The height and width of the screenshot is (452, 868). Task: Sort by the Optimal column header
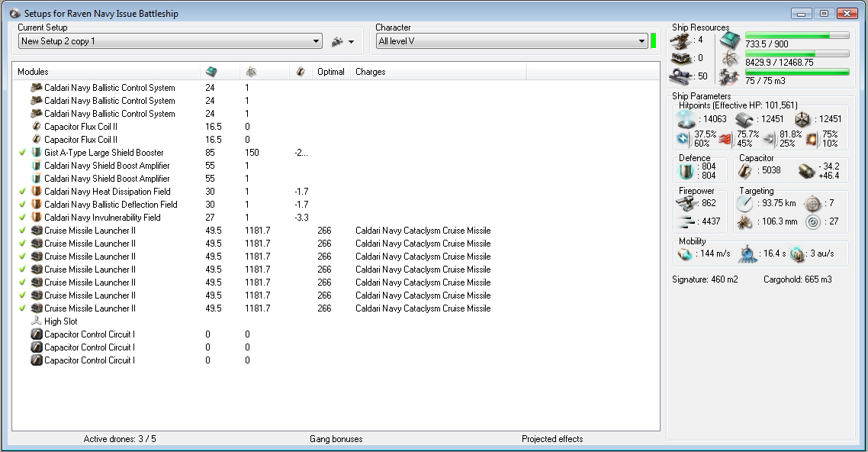pyautogui.click(x=330, y=72)
